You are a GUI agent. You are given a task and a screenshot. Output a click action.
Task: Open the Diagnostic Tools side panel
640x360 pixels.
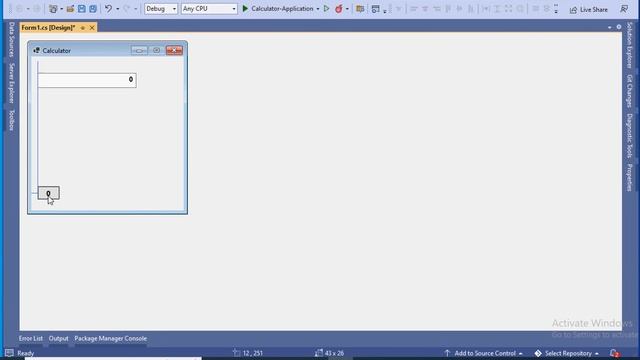(x=629, y=136)
